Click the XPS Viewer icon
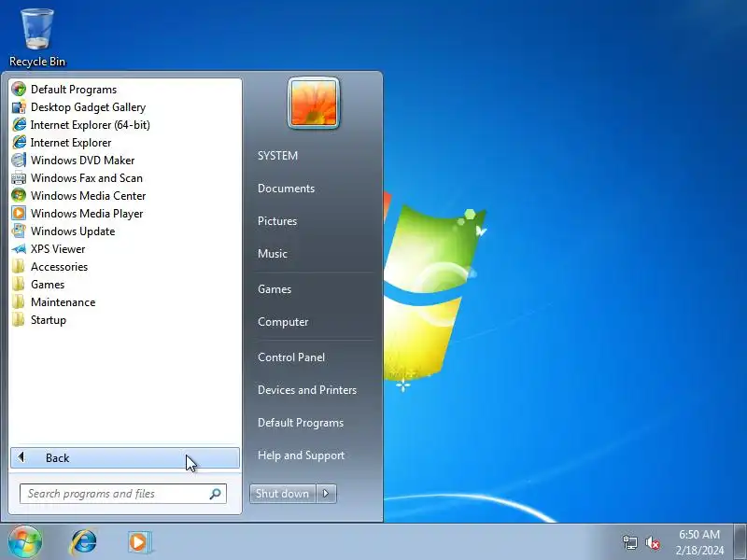This screenshot has height=560, width=747. 19,248
